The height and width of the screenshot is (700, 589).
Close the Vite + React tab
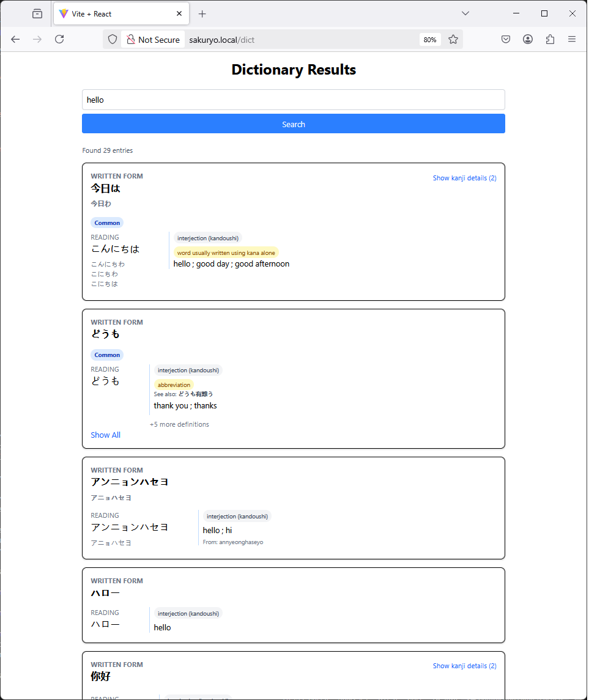point(179,13)
